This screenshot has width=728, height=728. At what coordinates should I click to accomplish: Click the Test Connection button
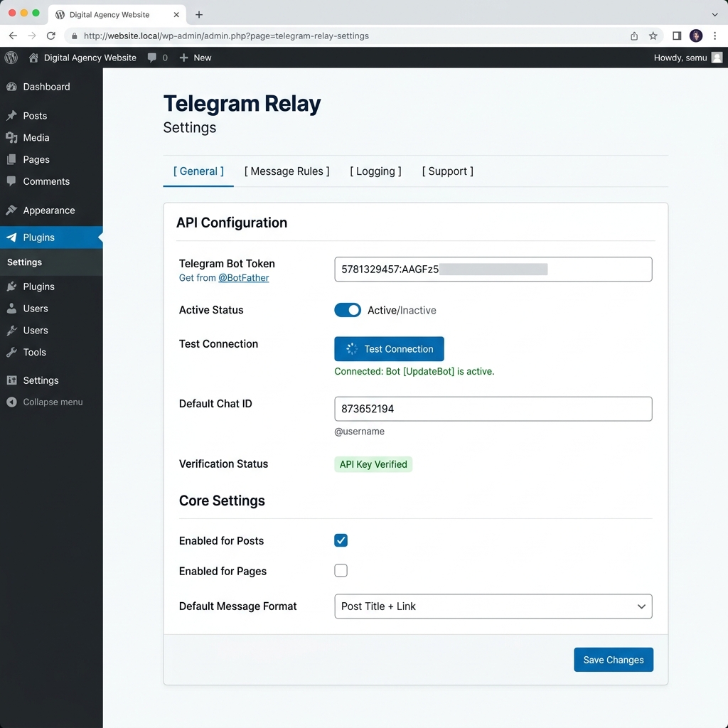tap(389, 348)
